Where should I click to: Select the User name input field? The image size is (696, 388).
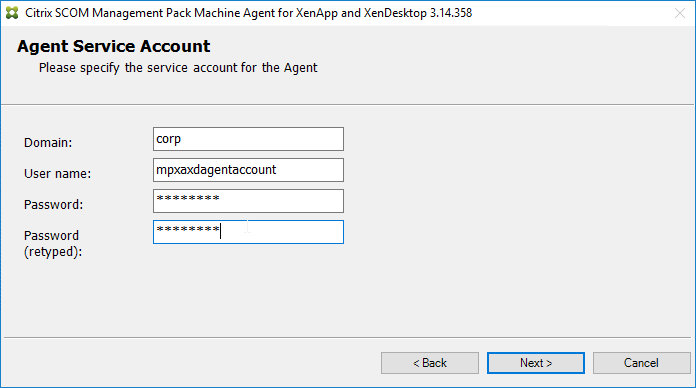tap(248, 170)
